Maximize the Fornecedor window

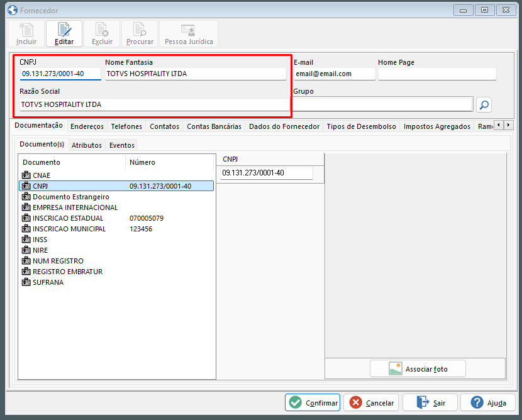484,10
